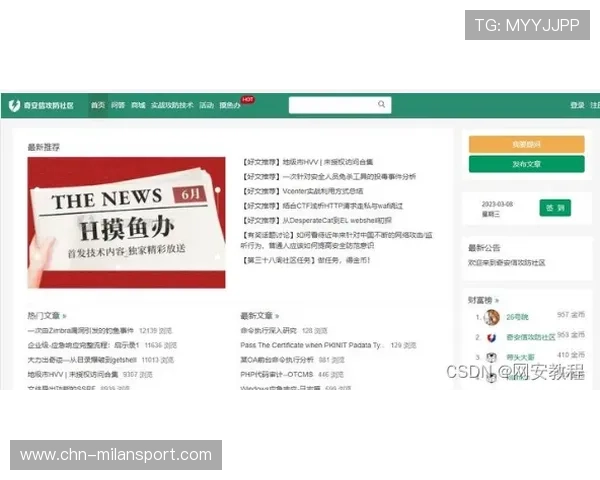The width and height of the screenshot is (600, 480).
Task: Open 命令执行深入研究 latest article
Action: coord(268,330)
